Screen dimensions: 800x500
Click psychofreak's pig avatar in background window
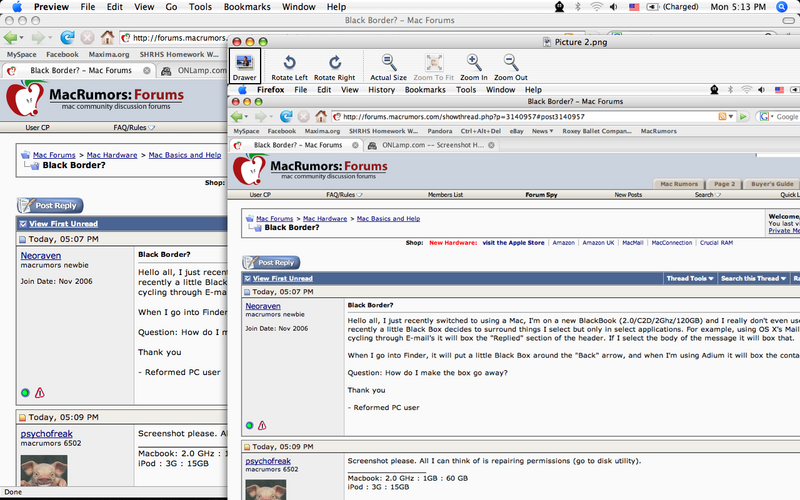(x=44, y=470)
